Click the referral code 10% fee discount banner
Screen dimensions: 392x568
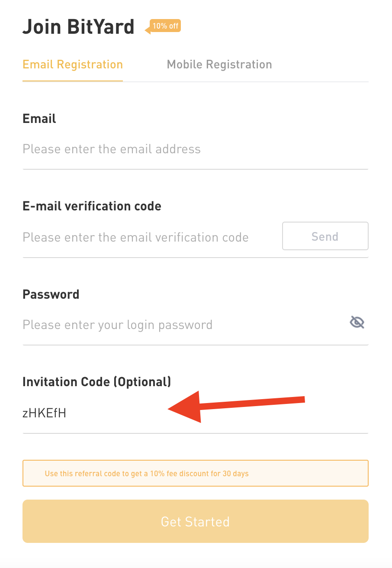[195, 473]
